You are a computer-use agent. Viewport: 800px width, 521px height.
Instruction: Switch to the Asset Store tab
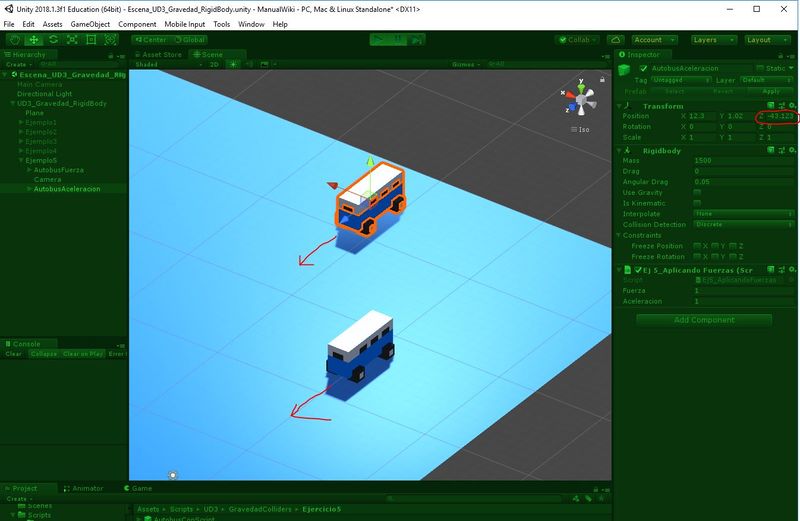(x=159, y=55)
